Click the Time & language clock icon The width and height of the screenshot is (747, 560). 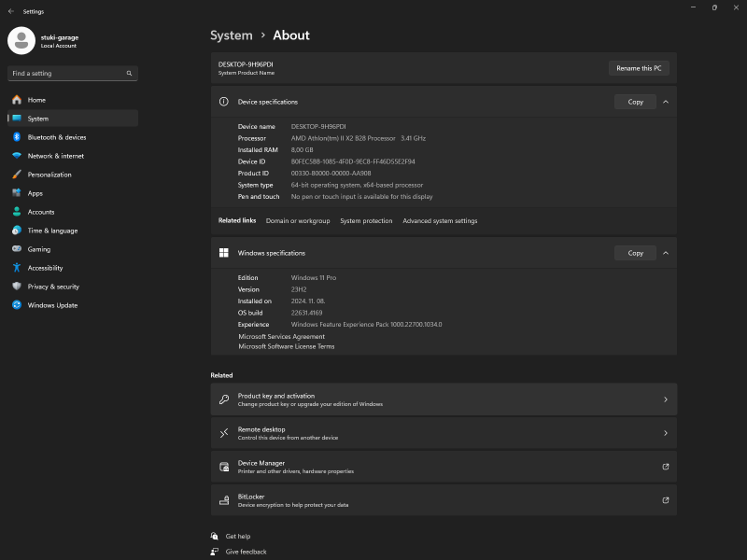[17, 231]
